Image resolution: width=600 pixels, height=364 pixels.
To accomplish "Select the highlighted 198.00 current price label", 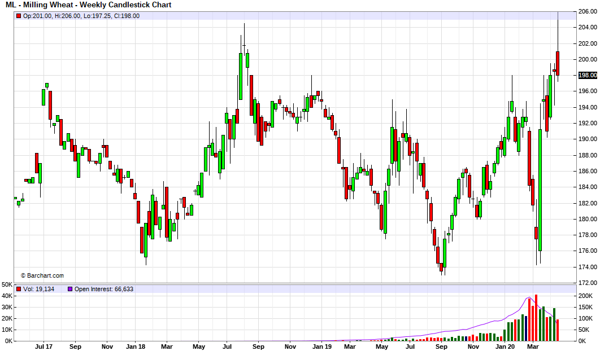I will pos(588,75).
